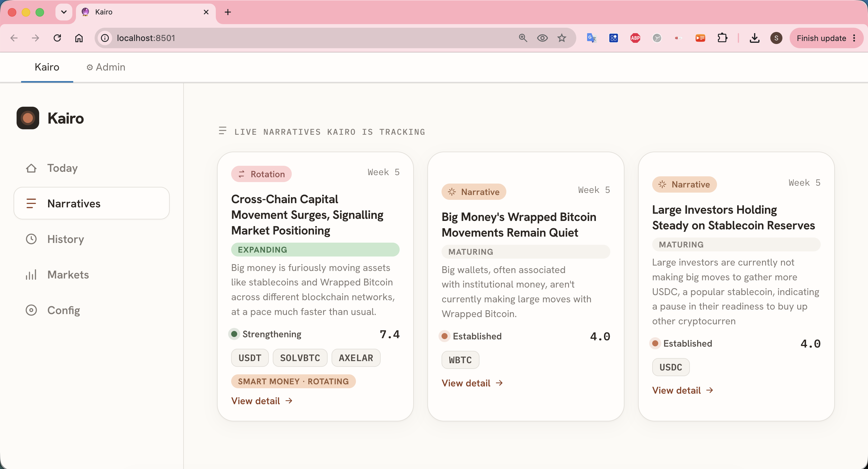The width and height of the screenshot is (868, 469).
Task: Click the AXELAR token chip
Action: [x=356, y=358]
